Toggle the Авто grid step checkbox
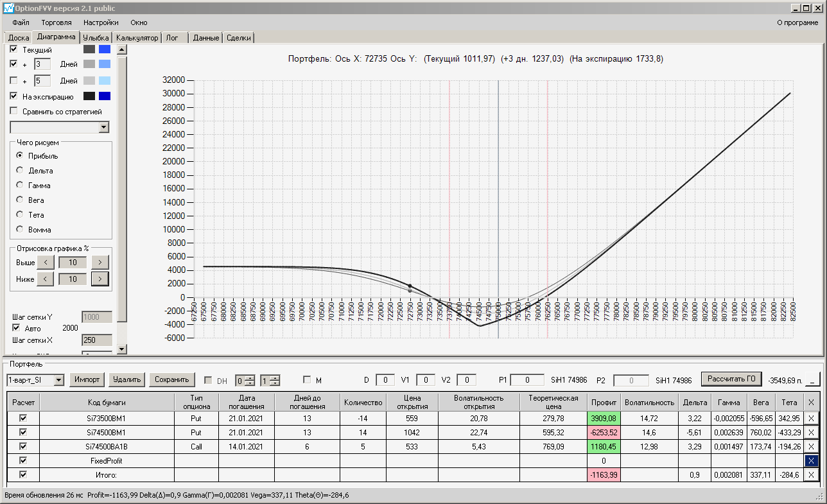Screen dimensions: 827x504 pos(17,328)
